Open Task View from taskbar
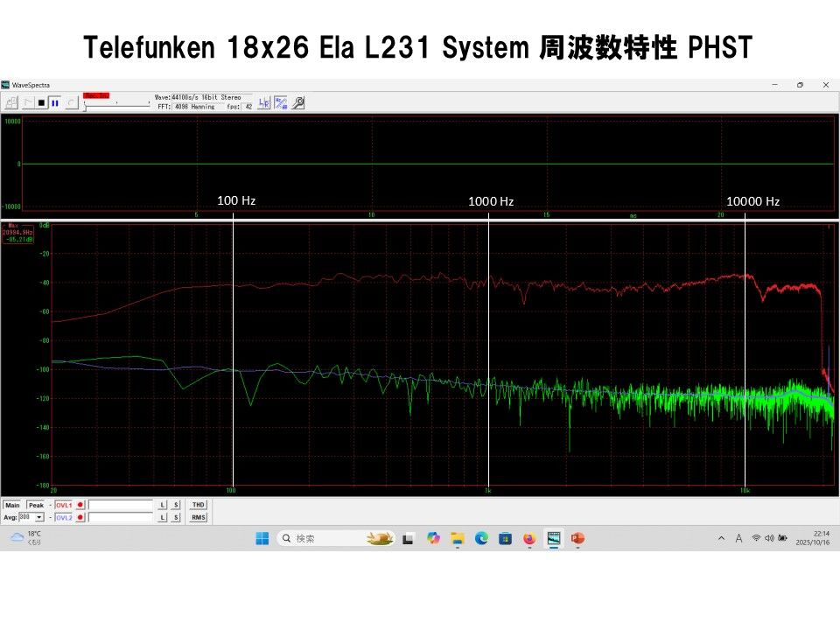The width and height of the screenshot is (840, 630). (408, 538)
